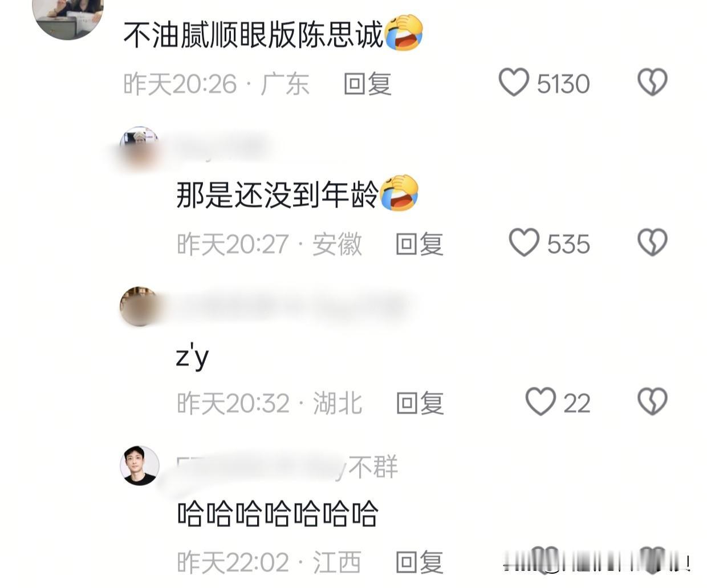The height and width of the screenshot is (588, 707).
Task: Reply to the 哈哈哈哈哈哈哈 comment from 江西
Action: (420, 562)
